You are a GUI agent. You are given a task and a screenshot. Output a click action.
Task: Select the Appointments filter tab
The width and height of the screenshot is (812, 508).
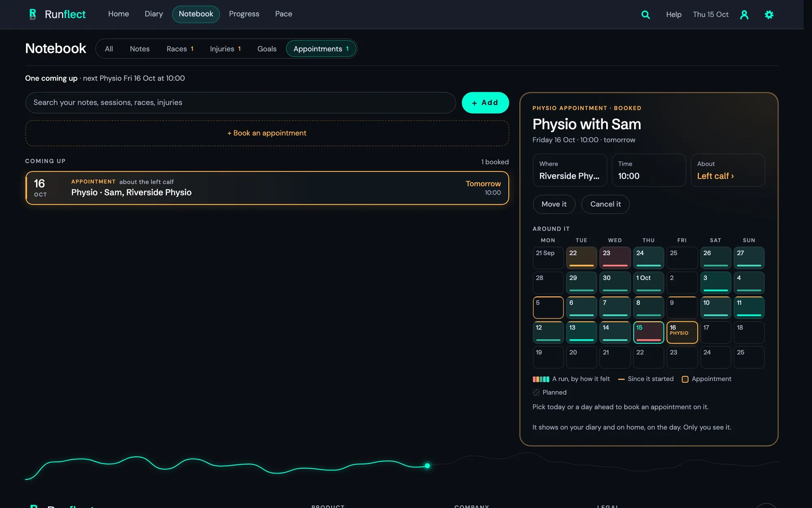pyautogui.click(x=321, y=49)
